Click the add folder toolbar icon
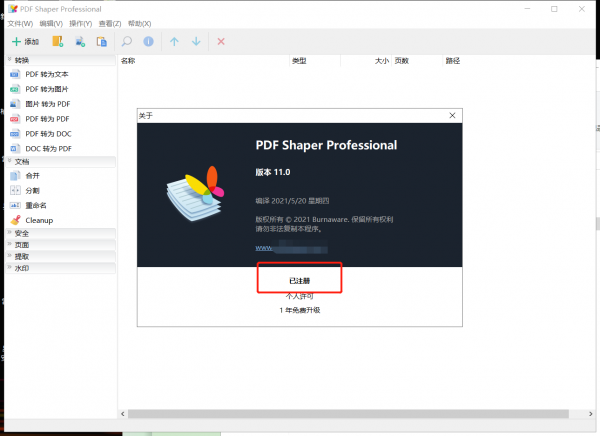 click(x=58, y=41)
